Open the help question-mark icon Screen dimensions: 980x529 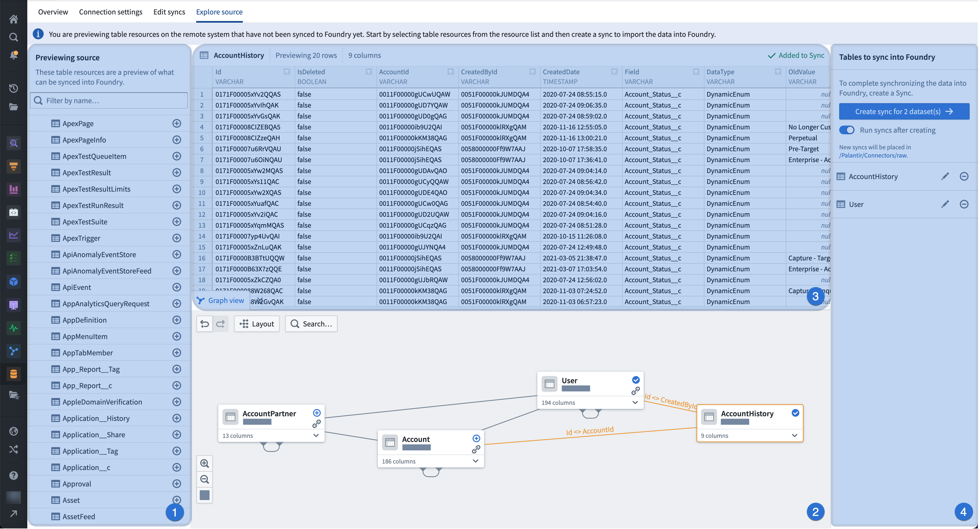pos(13,475)
